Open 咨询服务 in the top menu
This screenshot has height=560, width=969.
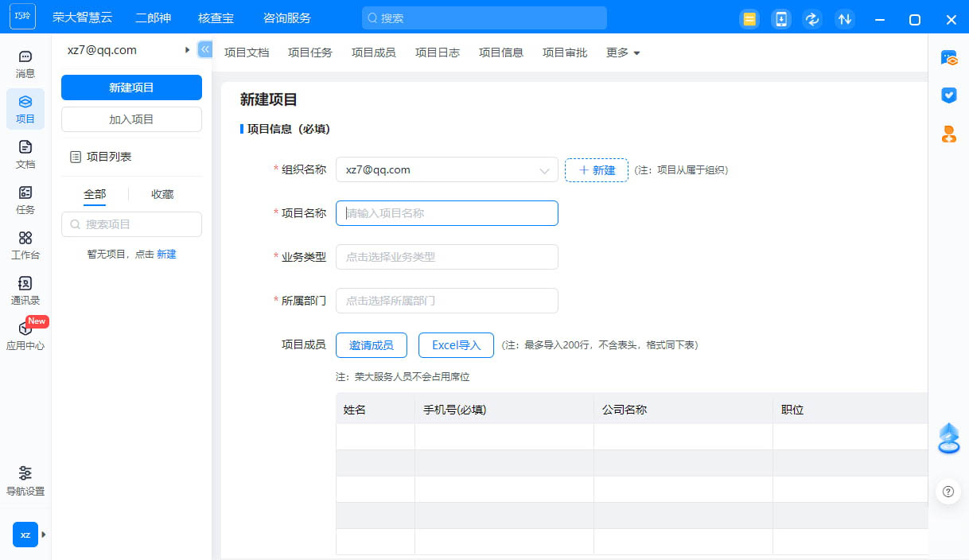tap(286, 18)
